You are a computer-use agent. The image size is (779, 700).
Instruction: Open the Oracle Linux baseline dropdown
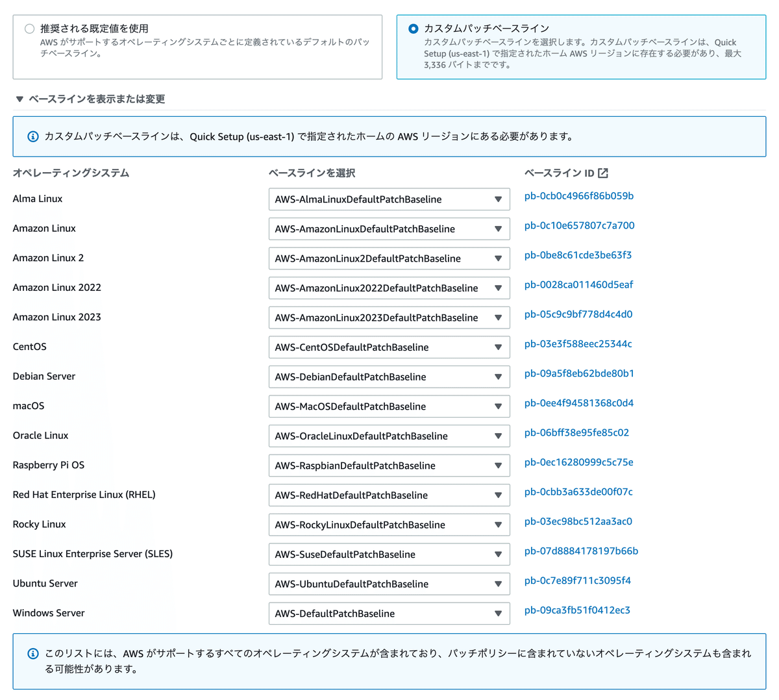[389, 436]
